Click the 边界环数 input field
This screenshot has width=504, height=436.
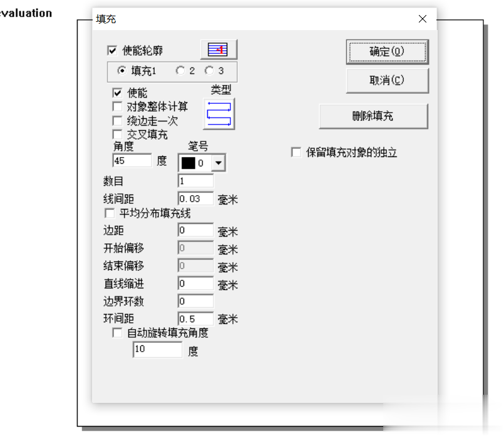[x=196, y=301]
